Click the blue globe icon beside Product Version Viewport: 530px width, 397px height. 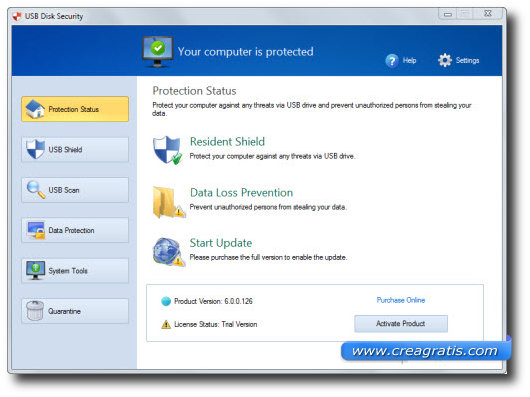(x=166, y=301)
